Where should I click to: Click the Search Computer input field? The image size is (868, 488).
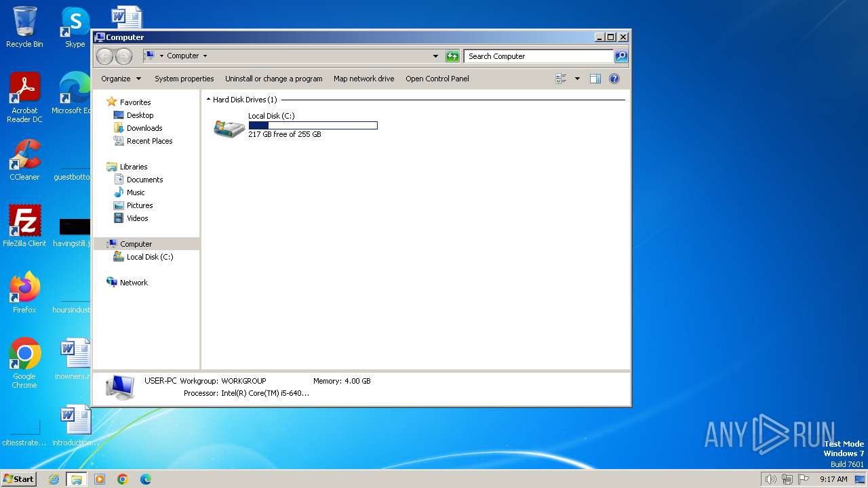pos(539,56)
